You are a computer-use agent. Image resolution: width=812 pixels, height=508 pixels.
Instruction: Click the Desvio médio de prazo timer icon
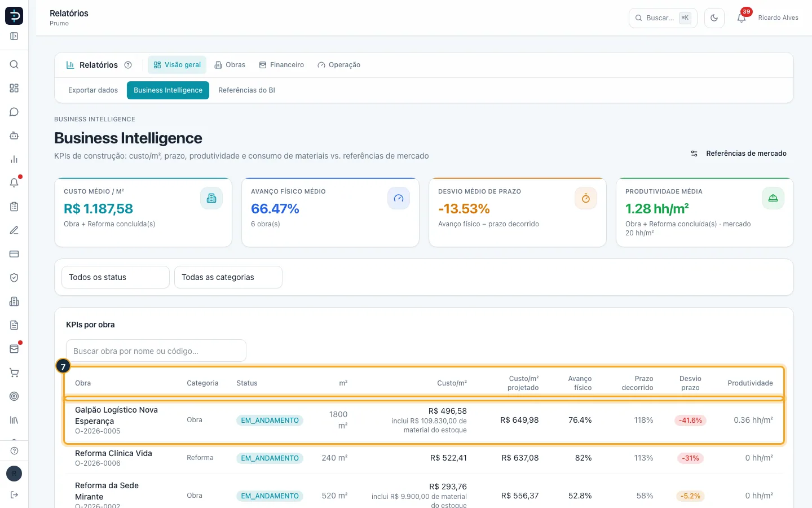click(x=586, y=198)
